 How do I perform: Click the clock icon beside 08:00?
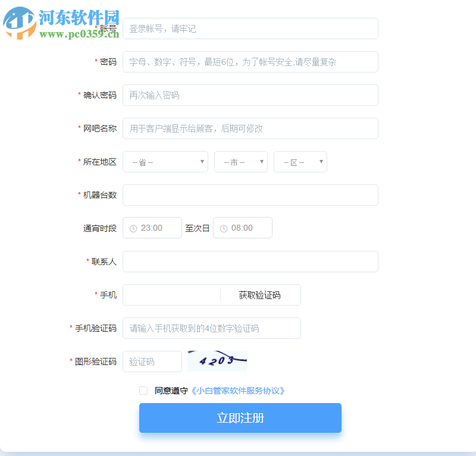pos(224,228)
